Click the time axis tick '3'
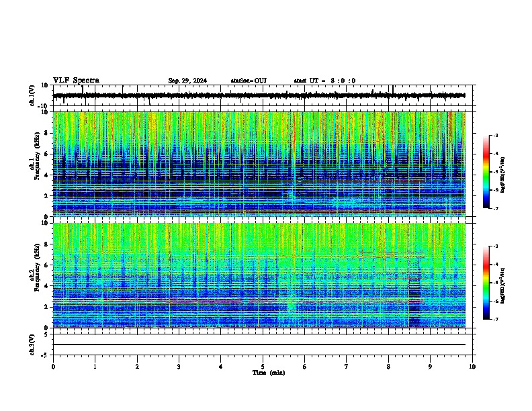Screen dimensions: 532x411 click(179, 367)
